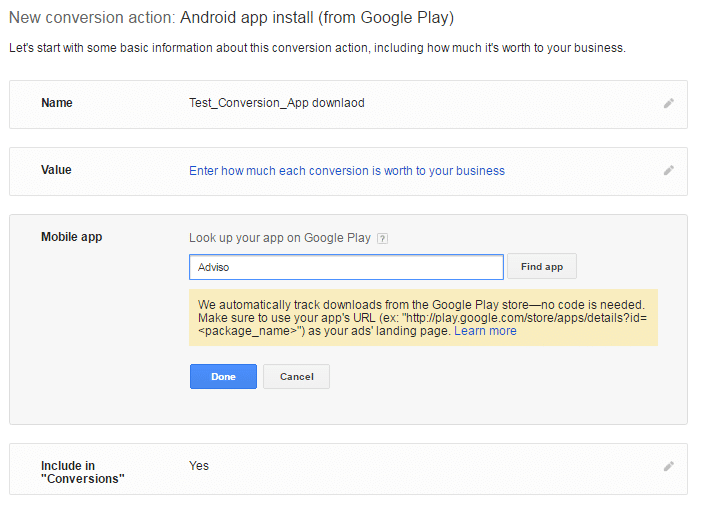Click the Look up your app on Google Play label
Image resolution: width=701 pixels, height=505 pixels.
(280, 238)
